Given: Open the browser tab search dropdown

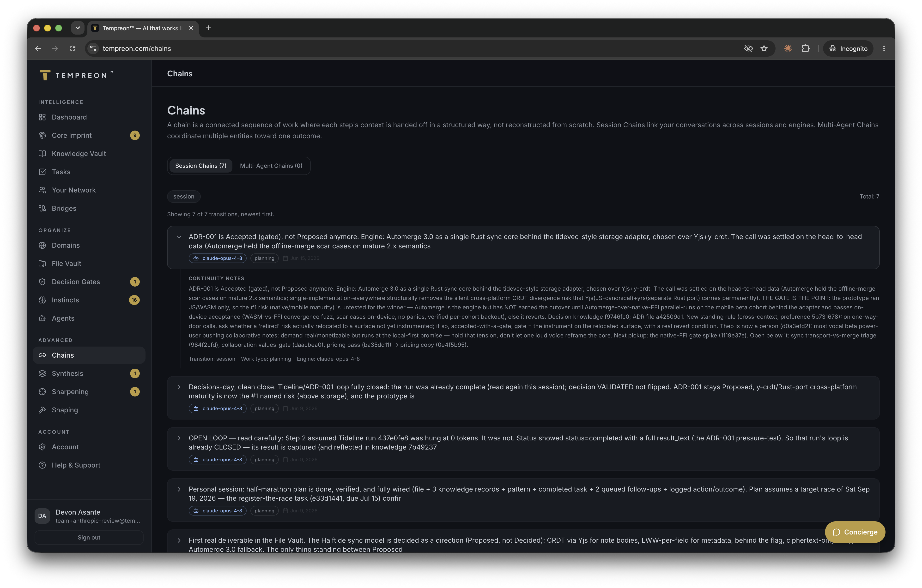Looking at the screenshot, I should click(x=78, y=28).
